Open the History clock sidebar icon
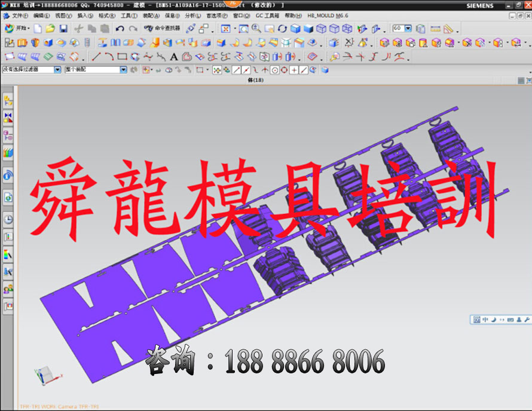Image resolution: width=532 pixels, height=411 pixels. pyautogui.click(x=8, y=219)
